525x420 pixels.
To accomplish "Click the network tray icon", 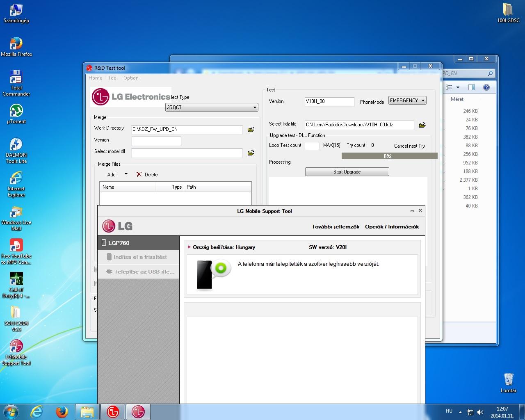I will (x=470, y=412).
